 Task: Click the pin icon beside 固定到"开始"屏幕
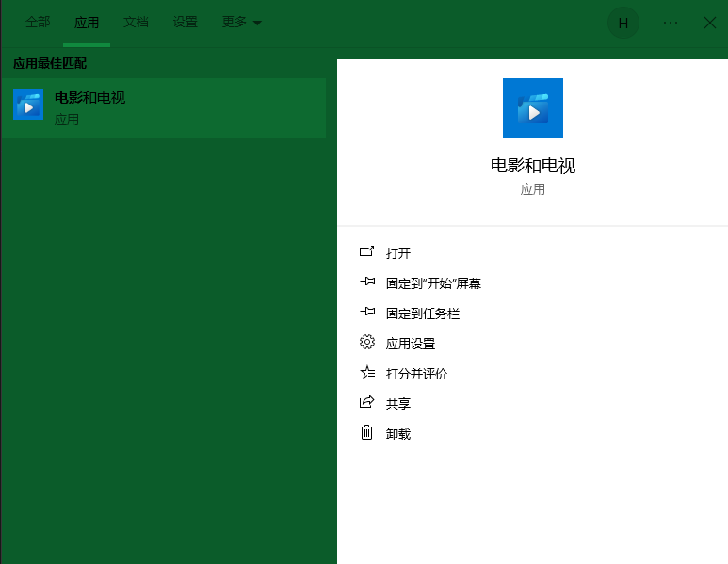[367, 282]
